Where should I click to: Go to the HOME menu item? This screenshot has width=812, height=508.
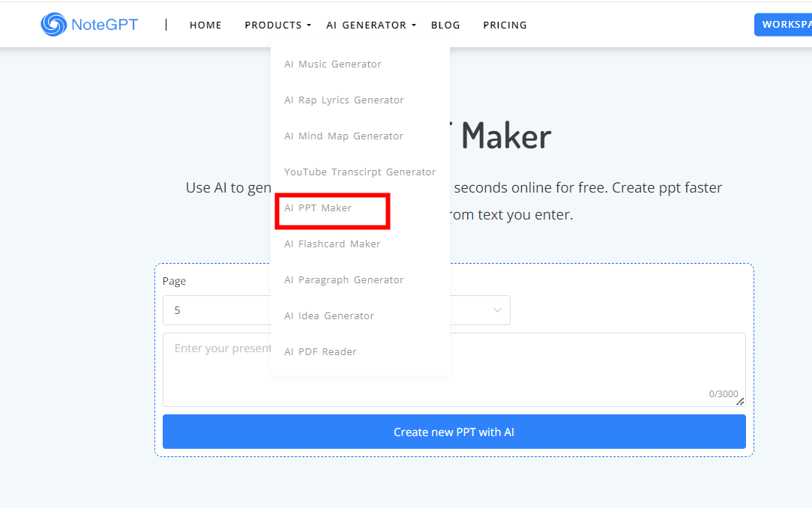[x=205, y=25]
